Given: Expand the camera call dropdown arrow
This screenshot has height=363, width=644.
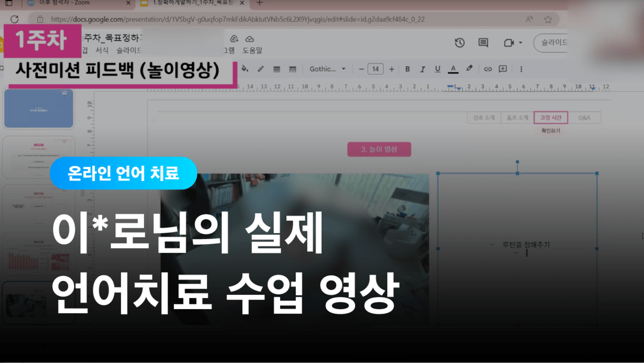Looking at the screenshot, I should point(521,43).
